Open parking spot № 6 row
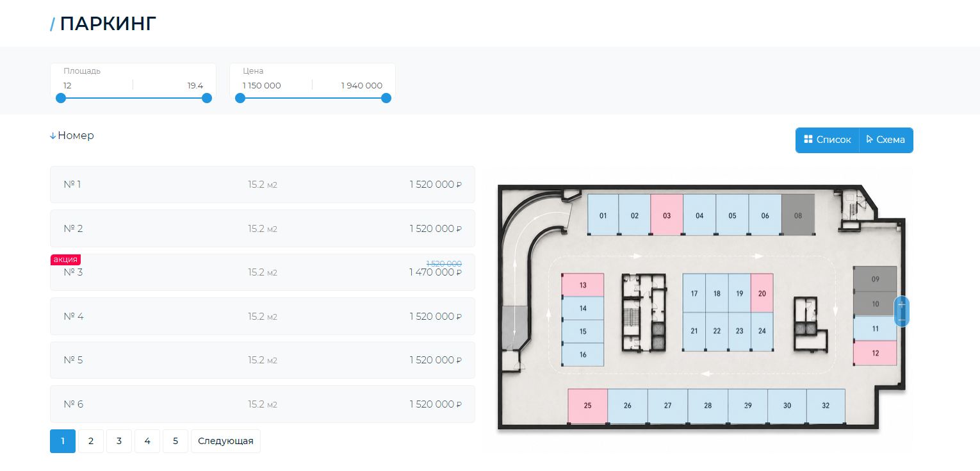Screen dimensions: 980x471 click(x=263, y=404)
